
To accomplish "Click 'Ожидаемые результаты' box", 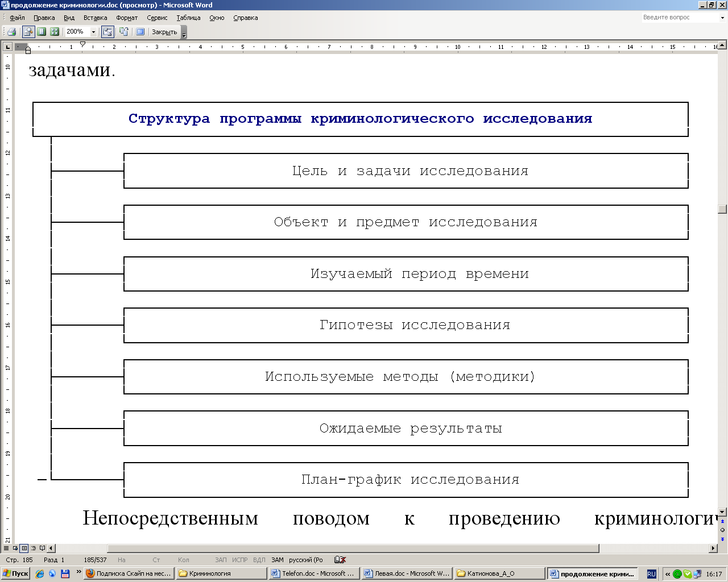I will tap(406, 428).
